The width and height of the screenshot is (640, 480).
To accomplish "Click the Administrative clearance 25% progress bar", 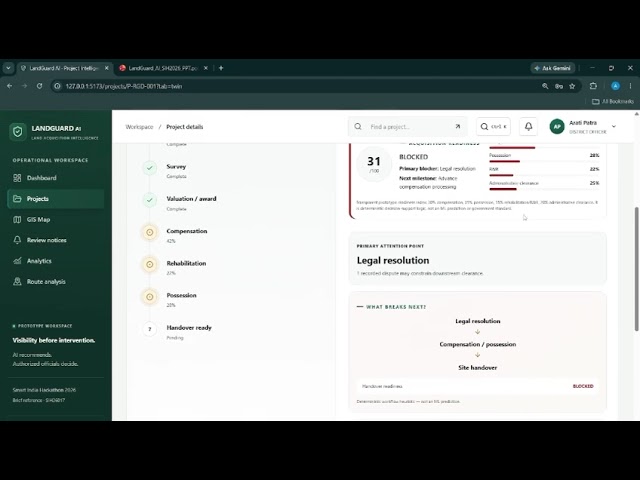I will click(544, 189).
